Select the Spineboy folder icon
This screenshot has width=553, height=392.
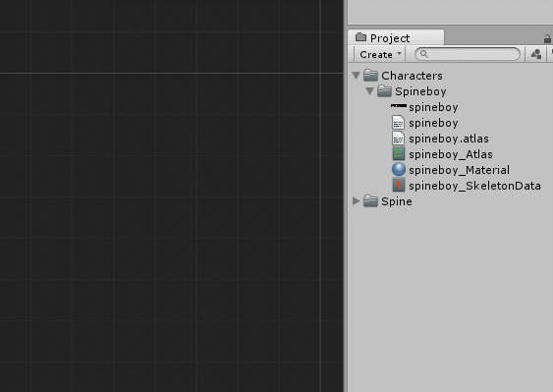click(384, 91)
